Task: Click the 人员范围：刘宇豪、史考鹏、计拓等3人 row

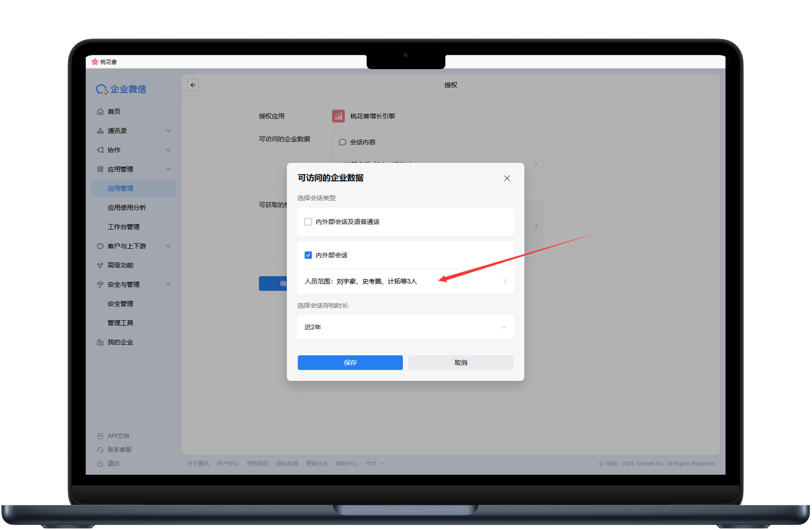Action: pyautogui.click(x=405, y=281)
